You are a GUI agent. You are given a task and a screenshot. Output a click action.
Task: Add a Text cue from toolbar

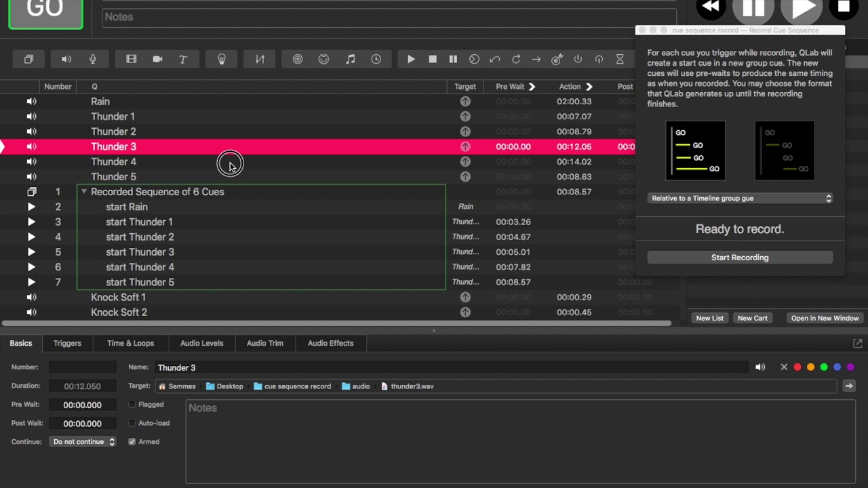pyautogui.click(x=183, y=60)
